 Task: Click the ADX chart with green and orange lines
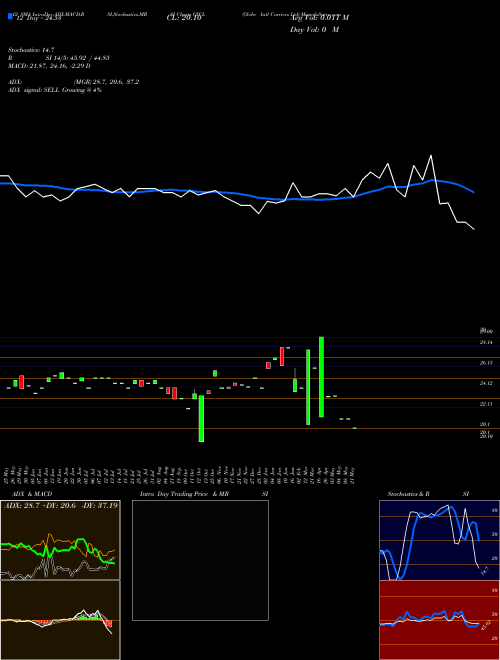point(60,540)
